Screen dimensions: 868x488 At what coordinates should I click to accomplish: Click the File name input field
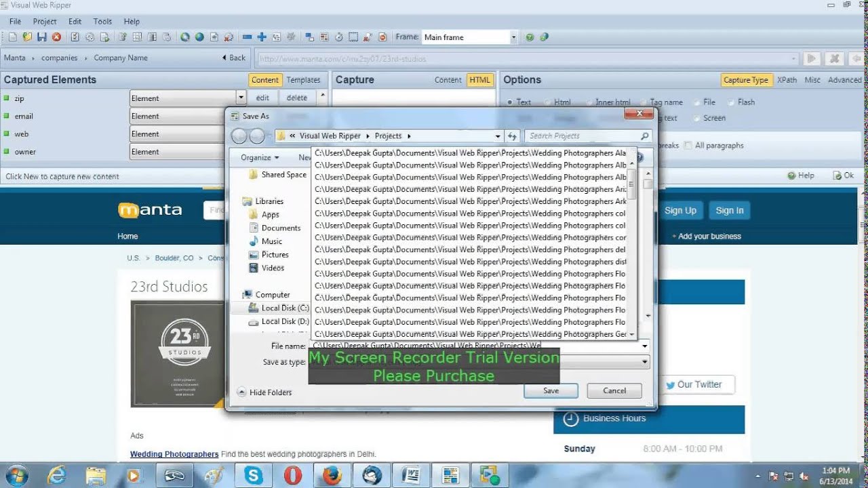click(x=475, y=346)
